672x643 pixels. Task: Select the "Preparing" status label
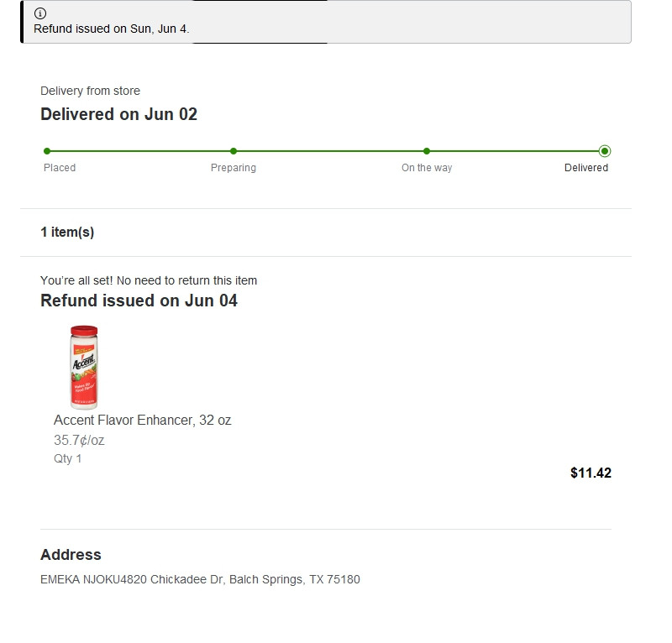234,168
